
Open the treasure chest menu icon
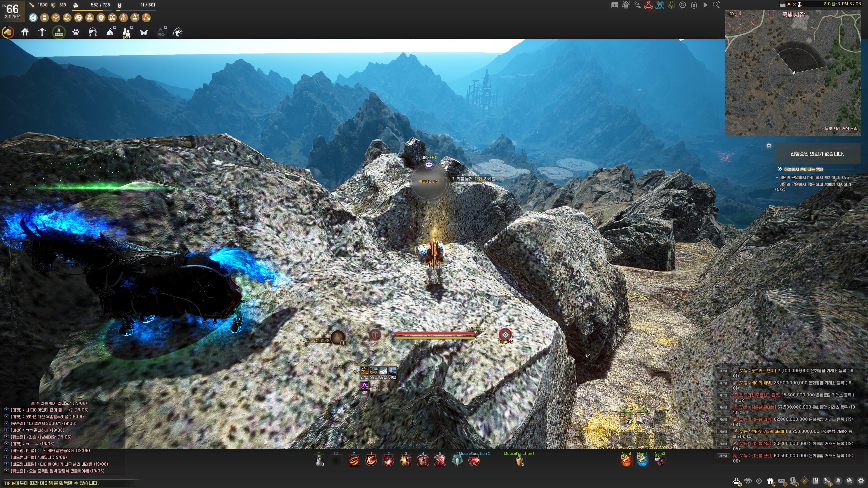click(615, 5)
